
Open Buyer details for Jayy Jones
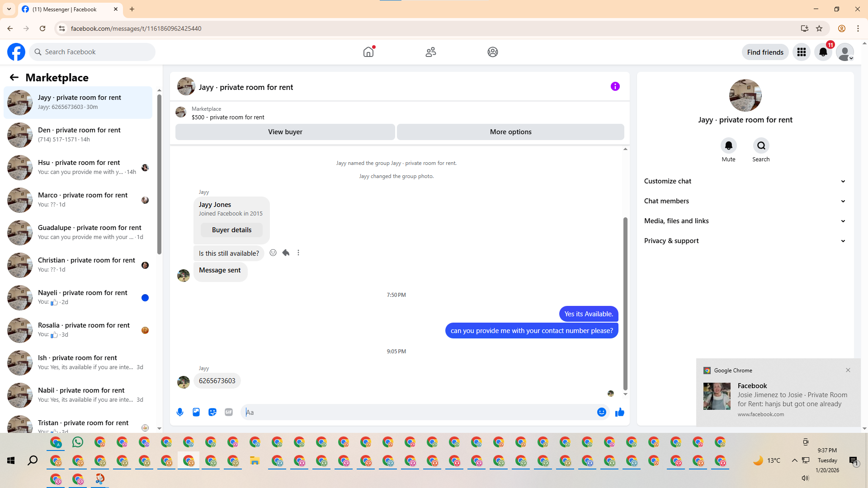(231, 230)
